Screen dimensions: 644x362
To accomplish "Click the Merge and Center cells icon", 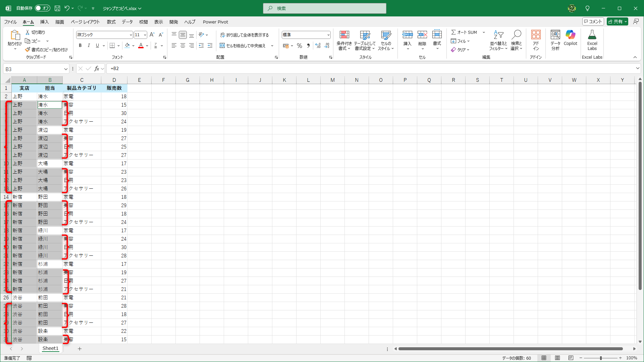I will pos(222,46).
